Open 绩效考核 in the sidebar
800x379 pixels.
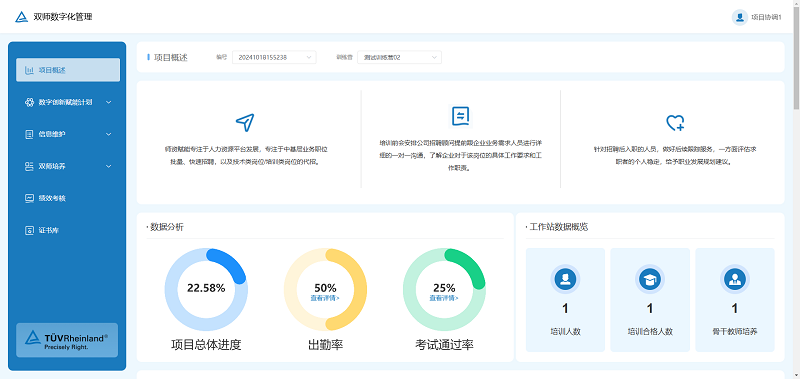68,198
